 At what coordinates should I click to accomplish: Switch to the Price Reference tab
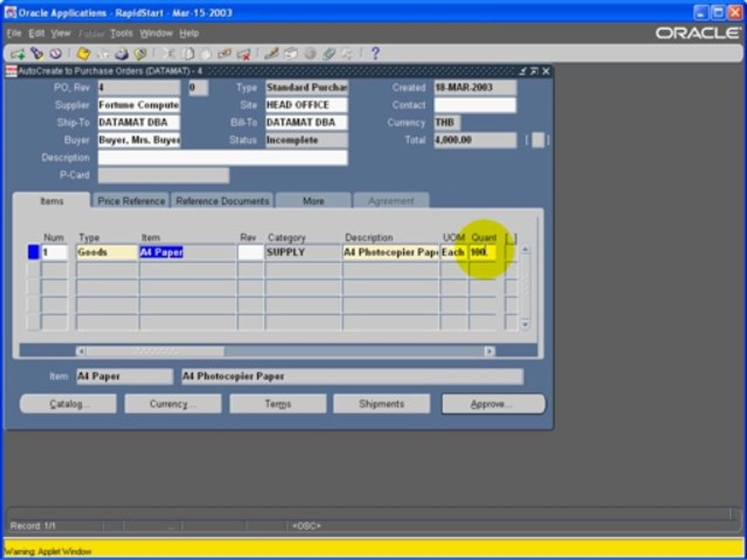pos(131,201)
